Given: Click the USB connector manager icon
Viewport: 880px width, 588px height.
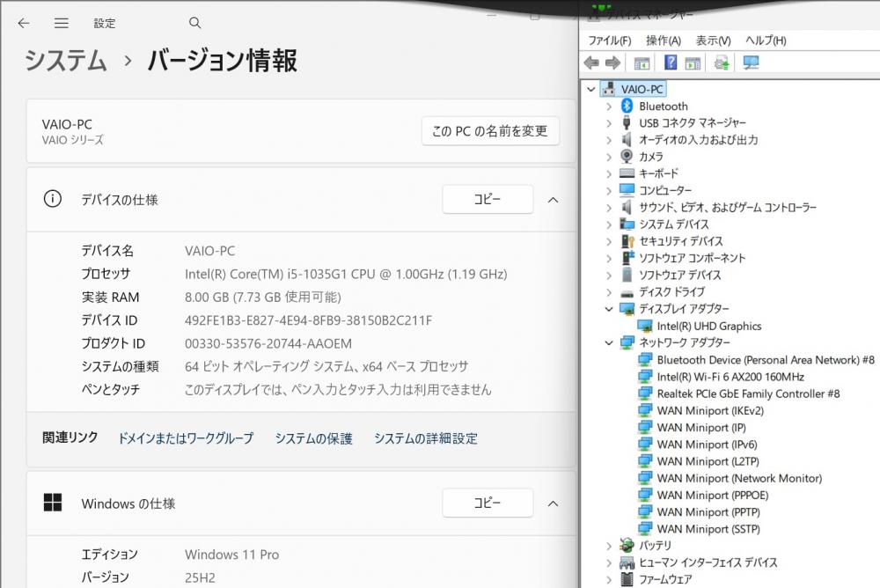Looking at the screenshot, I should coord(627,122).
